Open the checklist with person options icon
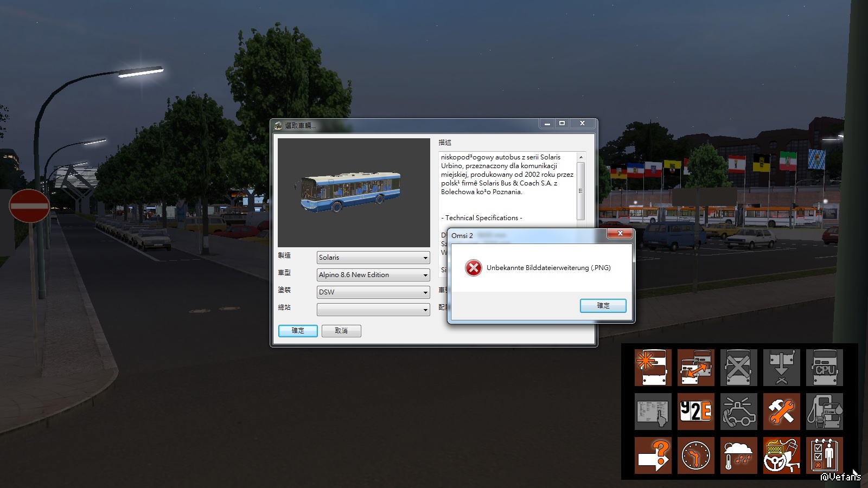868x488 pixels. click(x=825, y=455)
